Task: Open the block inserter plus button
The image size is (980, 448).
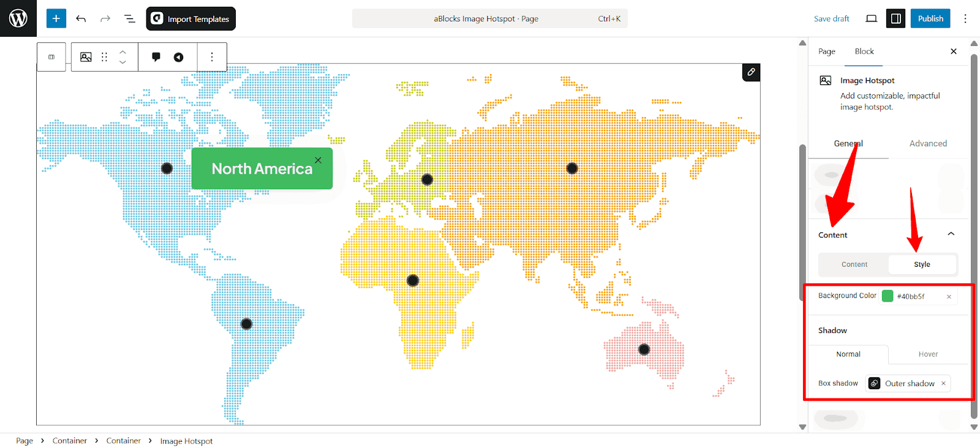Action: coord(56,18)
